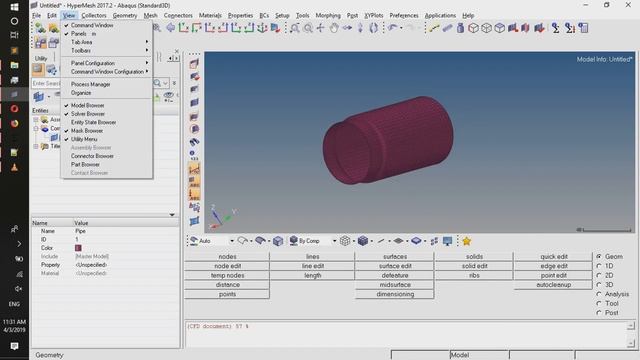Click the yellow star favorites icon
This screenshot has width=640, height=360.
[x=467, y=241]
